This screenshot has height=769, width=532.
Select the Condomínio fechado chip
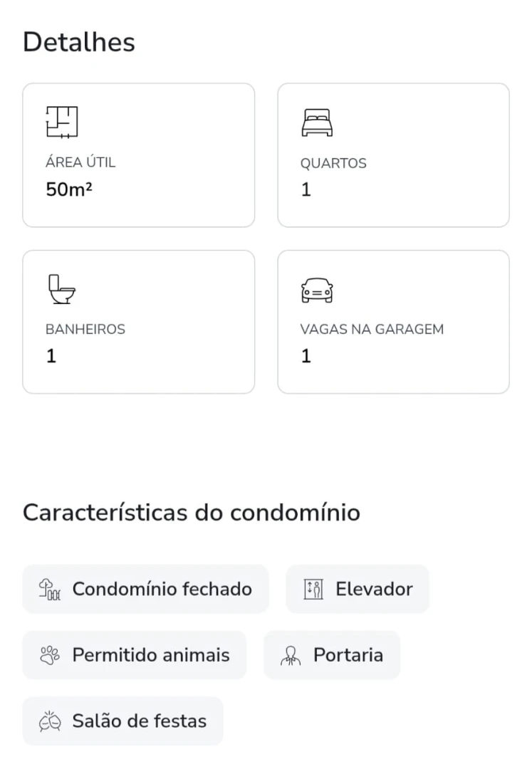pos(145,589)
